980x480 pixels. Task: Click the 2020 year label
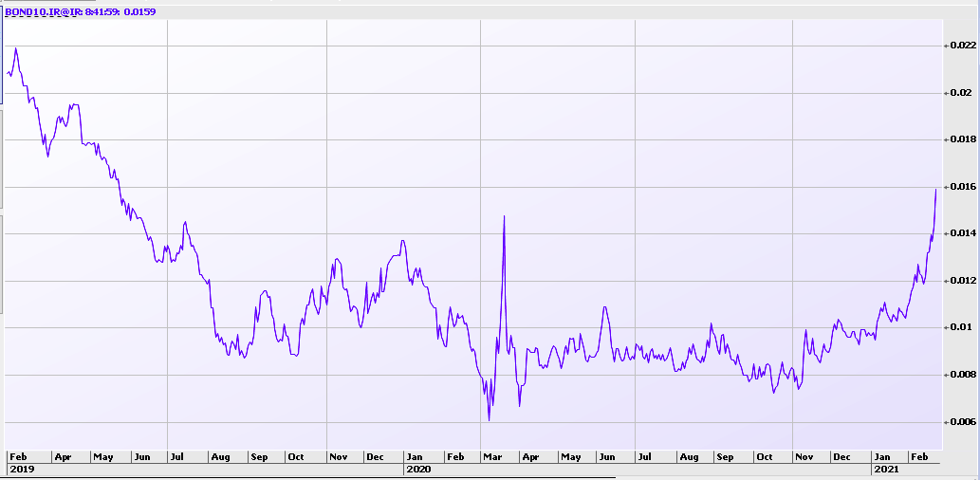418,469
